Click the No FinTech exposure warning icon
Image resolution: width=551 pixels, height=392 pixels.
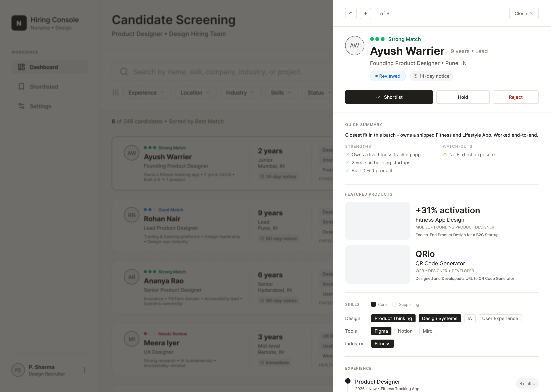(445, 154)
